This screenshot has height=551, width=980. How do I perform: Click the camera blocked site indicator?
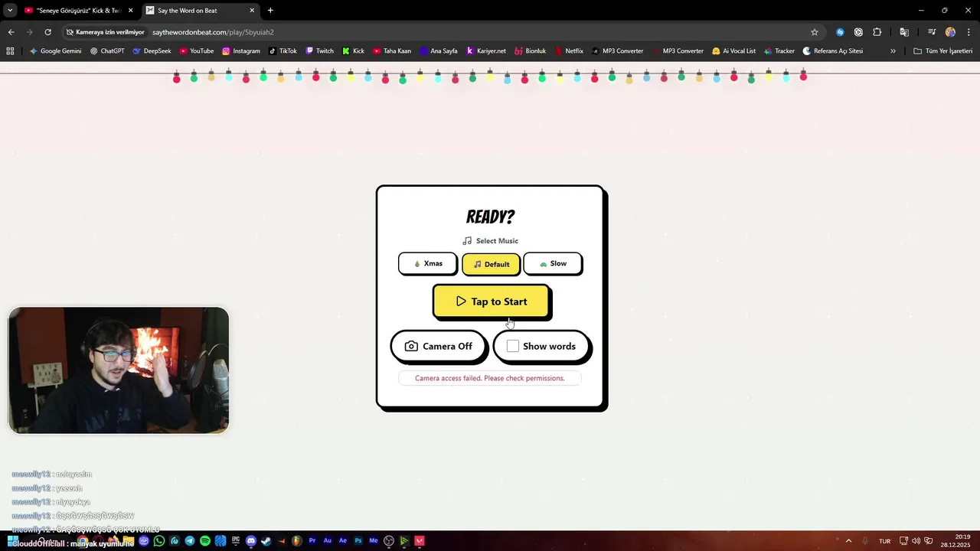106,32
